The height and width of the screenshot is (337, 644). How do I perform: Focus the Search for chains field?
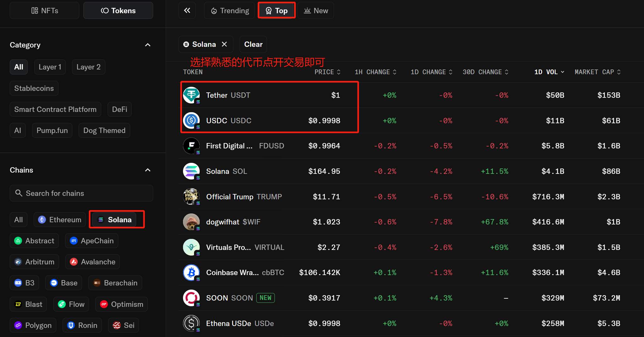click(x=81, y=193)
